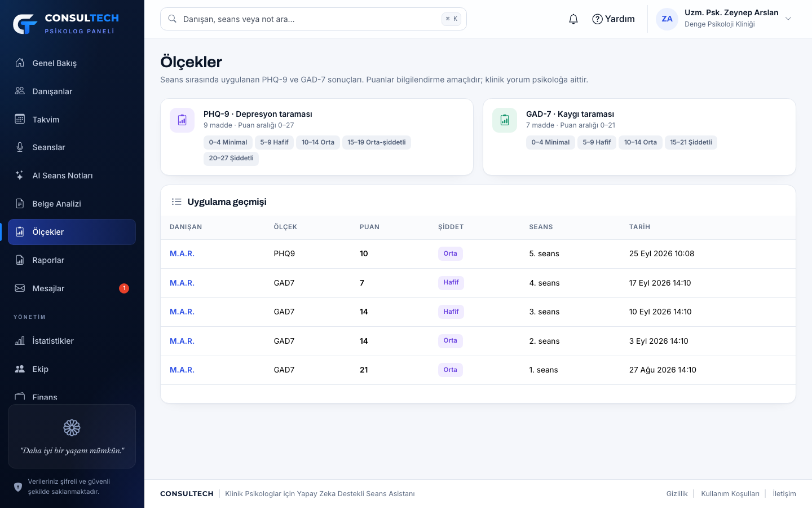Focus the Danışan, seans search field
Viewport: 812px width, 508px height.
pyautogui.click(x=314, y=19)
